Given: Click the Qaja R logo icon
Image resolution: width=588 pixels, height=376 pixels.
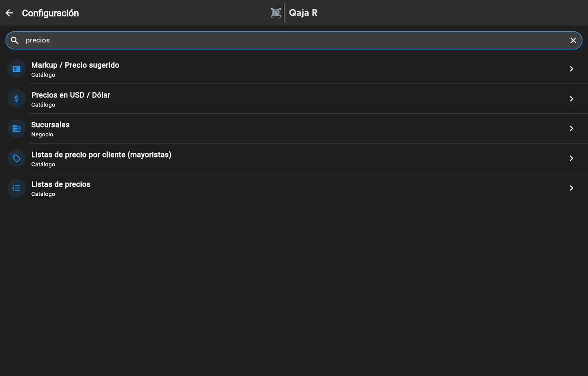Looking at the screenshot, I should pos(276,13).
